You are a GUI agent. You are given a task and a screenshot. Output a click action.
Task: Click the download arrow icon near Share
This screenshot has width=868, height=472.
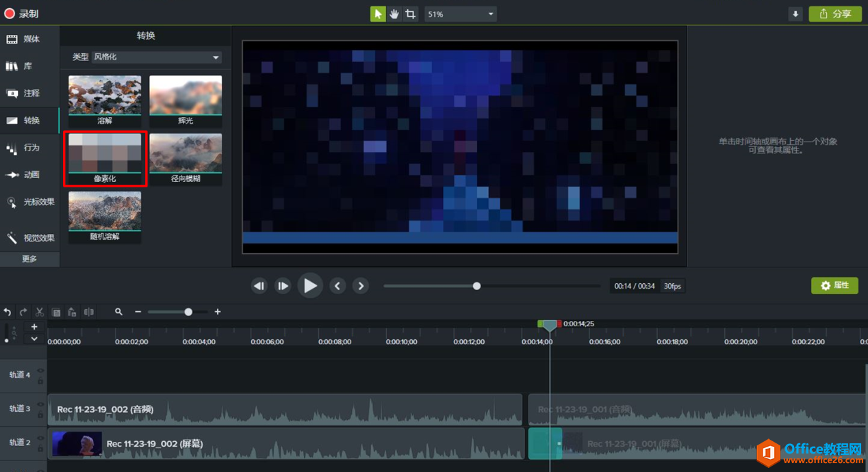[795, 14]
